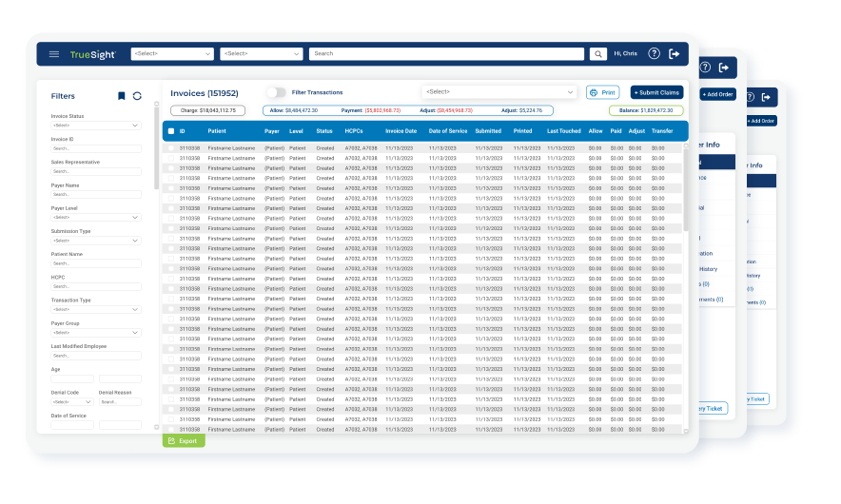Screen dimensions: 841x504
Task: Open the help question mark icon
Action: pyautogui.click(x=654, y=54)
